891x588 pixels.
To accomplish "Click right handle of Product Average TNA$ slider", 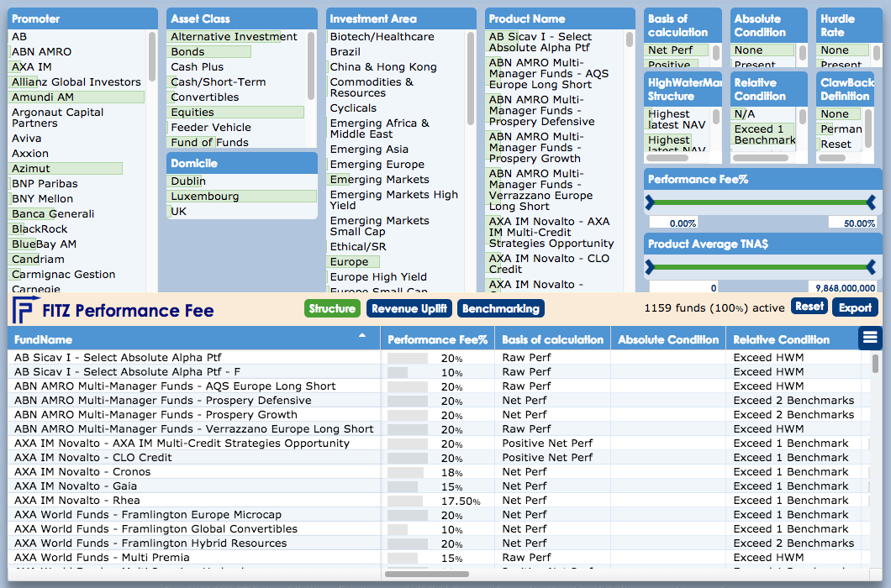I will tap(871, 267).
